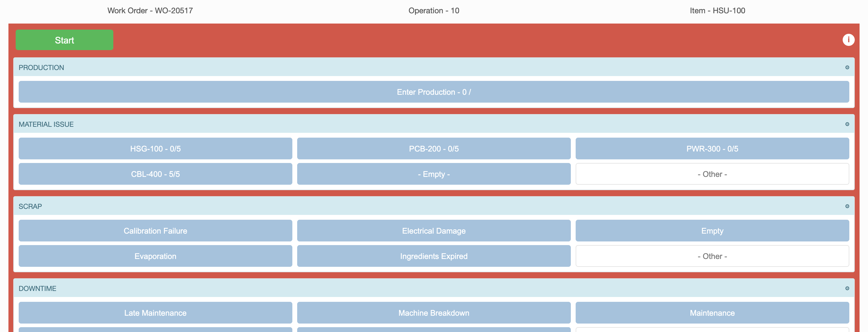Click the MATERIAL ISSUE section header

pyautogui.click(x=434, y=124)
